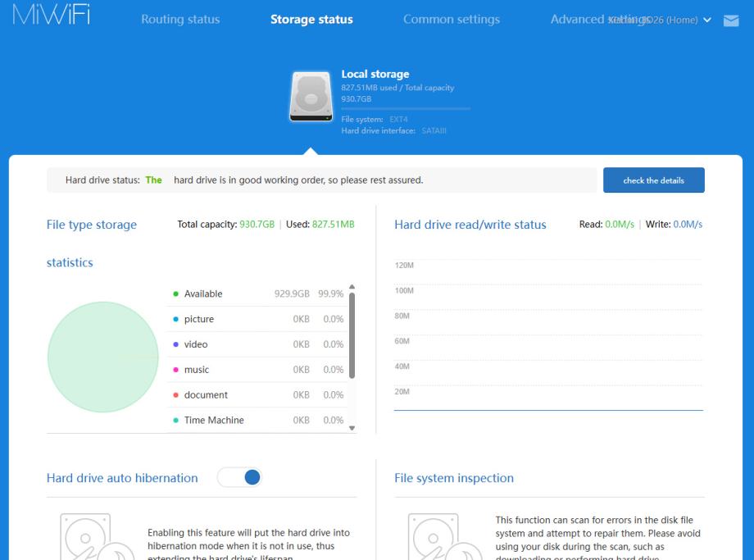Screen dimensions: 754x560
Task: Click the storage list scroll down arrow
Action: pos(352,428)
